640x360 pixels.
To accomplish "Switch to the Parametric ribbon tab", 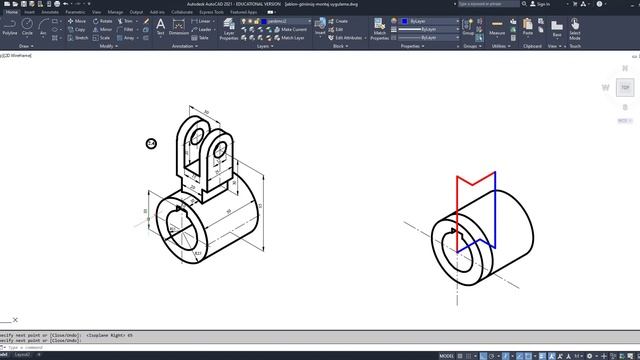I will [x=76, y=12].
